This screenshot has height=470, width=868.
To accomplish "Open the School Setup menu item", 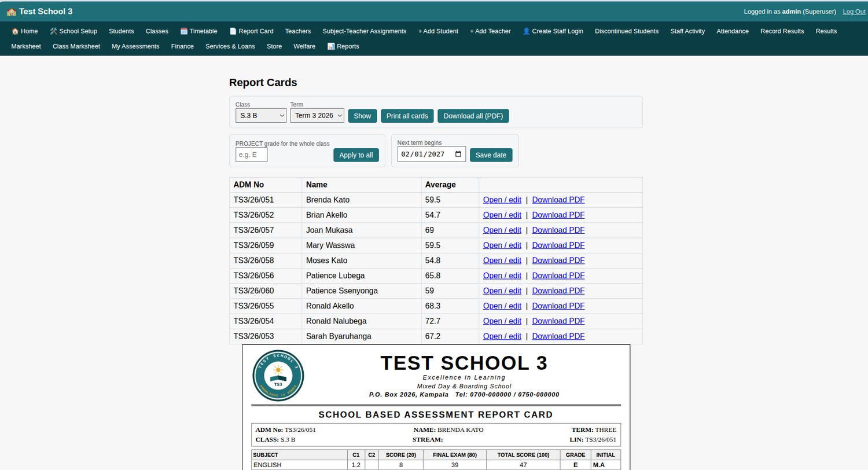I will tap(73, 31).
